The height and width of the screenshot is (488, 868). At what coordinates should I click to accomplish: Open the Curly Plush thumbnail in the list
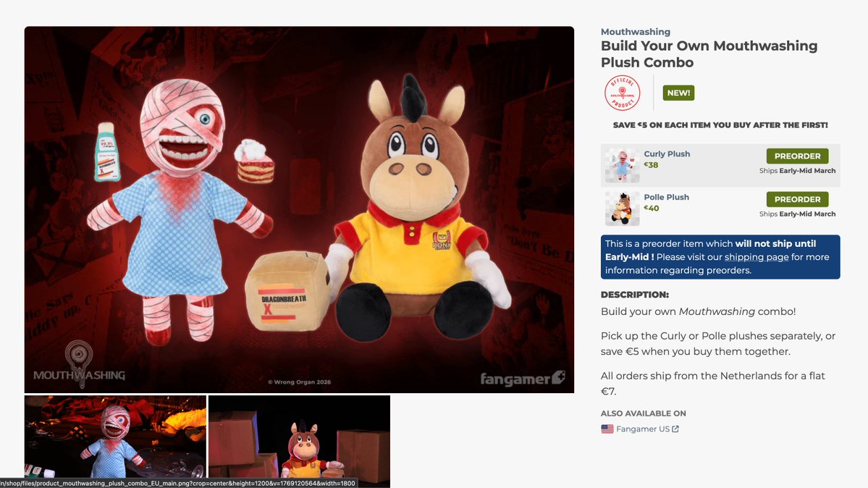coord(622,165)
